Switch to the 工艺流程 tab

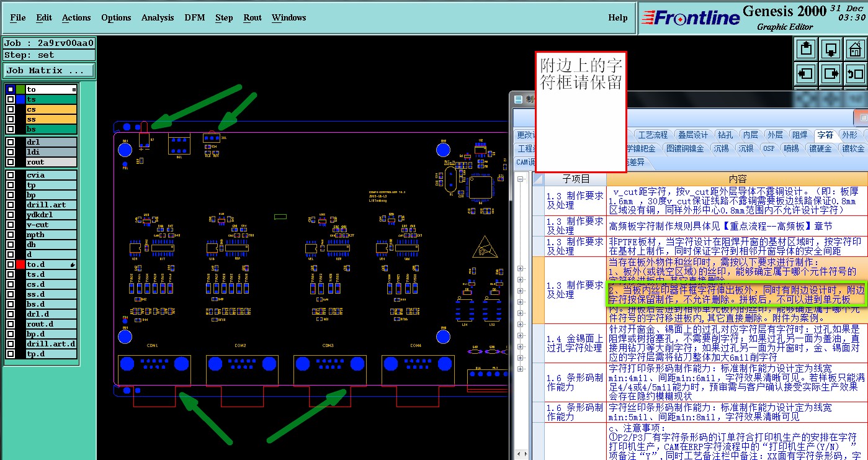pyautogui.click(x=653, y=135)
